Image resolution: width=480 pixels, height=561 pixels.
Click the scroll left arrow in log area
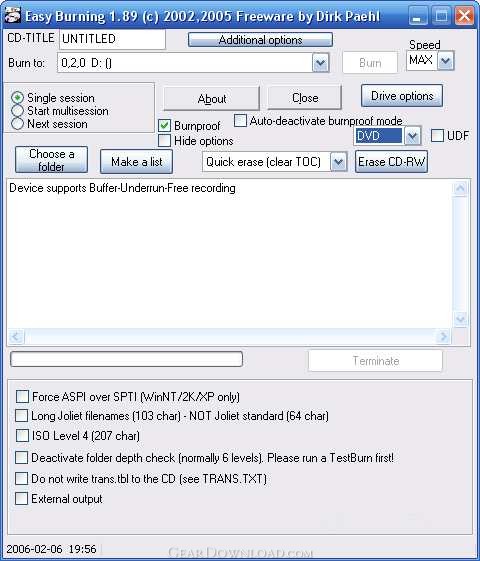tap(16, 336)
